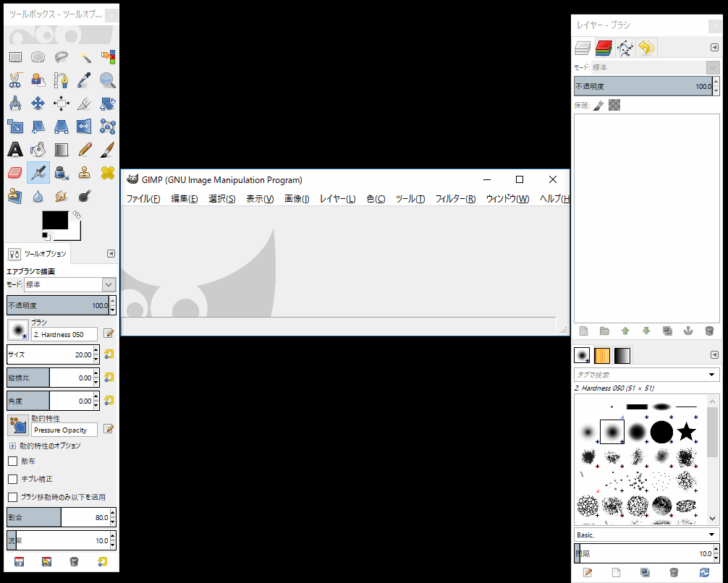Click the dynamics icon button beside Pressure Opacity
The height and width of the screenshot is (583, 728).
pyautogui.click(x=18, y=425)
